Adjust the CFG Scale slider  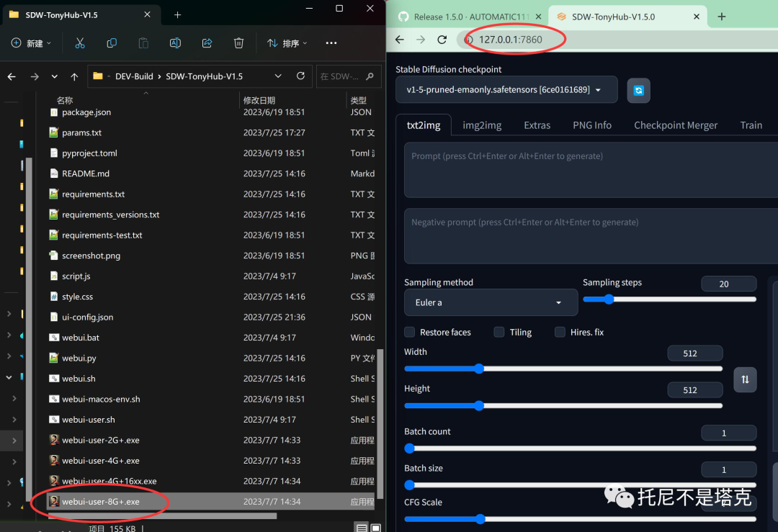click(x=580, y=519)
